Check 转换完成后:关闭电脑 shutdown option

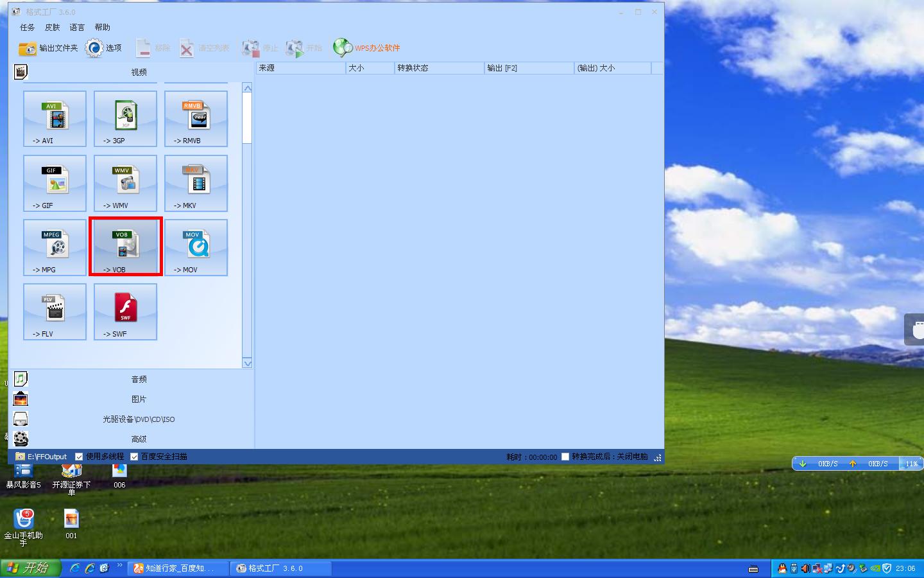point(565,457)
